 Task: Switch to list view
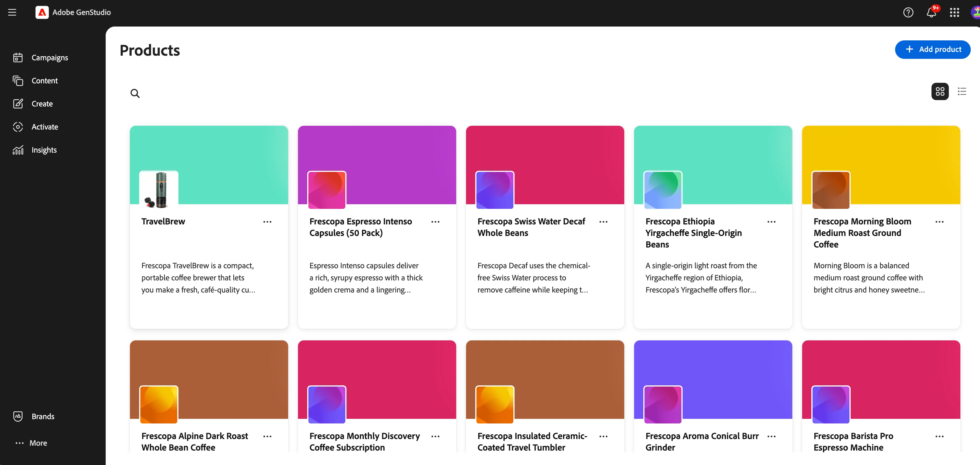(x=962, y=91)
